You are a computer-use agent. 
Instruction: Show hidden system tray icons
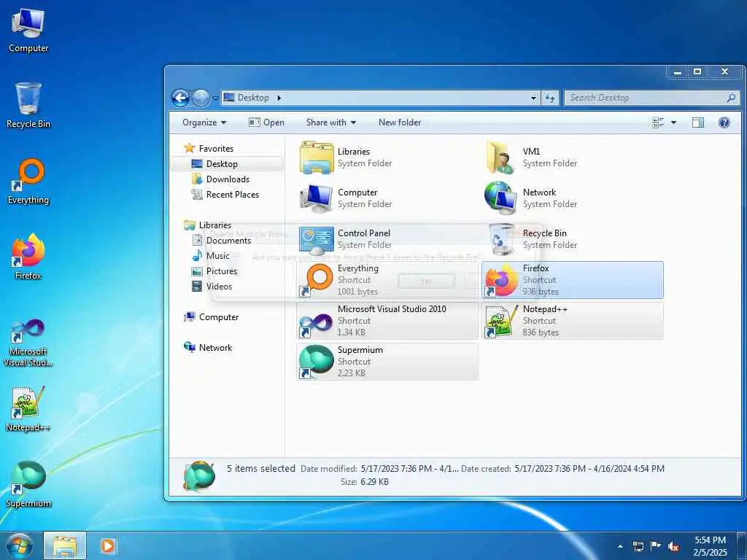620,546
